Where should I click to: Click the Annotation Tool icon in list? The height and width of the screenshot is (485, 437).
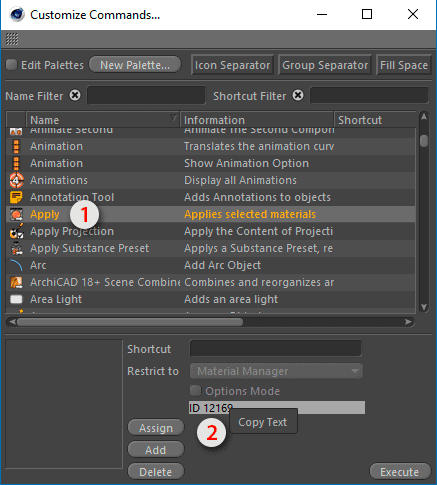click(16, 197)
